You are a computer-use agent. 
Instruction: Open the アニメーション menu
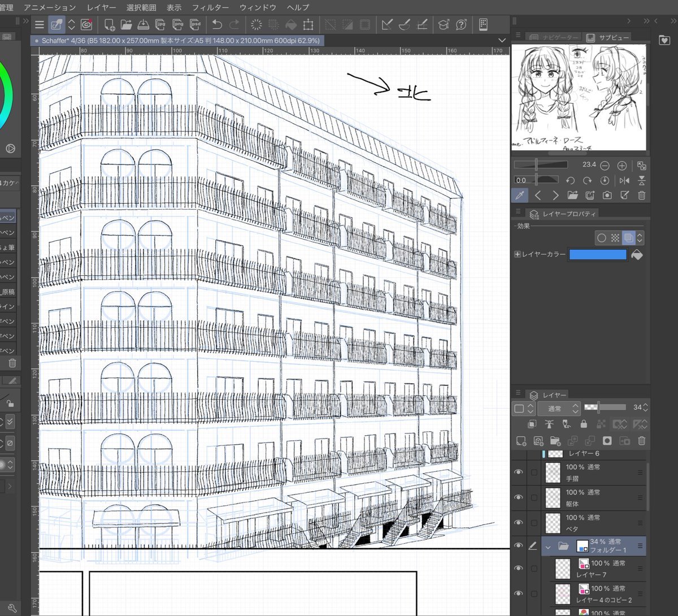50,7
